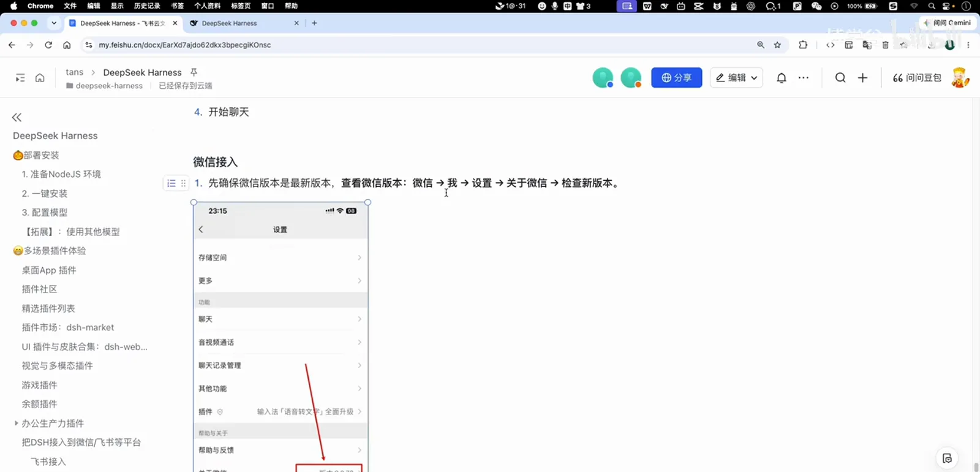Image resolution: width=980 pixels, height=472 pixels.
Task: Toggle the navigation list icon
Action: pos(20,78)
